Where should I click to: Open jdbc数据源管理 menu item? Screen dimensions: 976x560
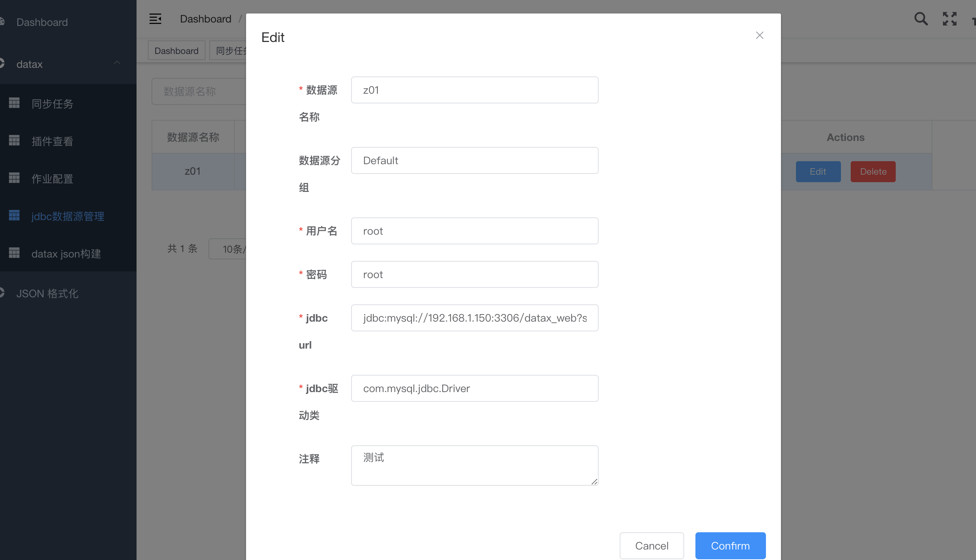tap(68, 216)
